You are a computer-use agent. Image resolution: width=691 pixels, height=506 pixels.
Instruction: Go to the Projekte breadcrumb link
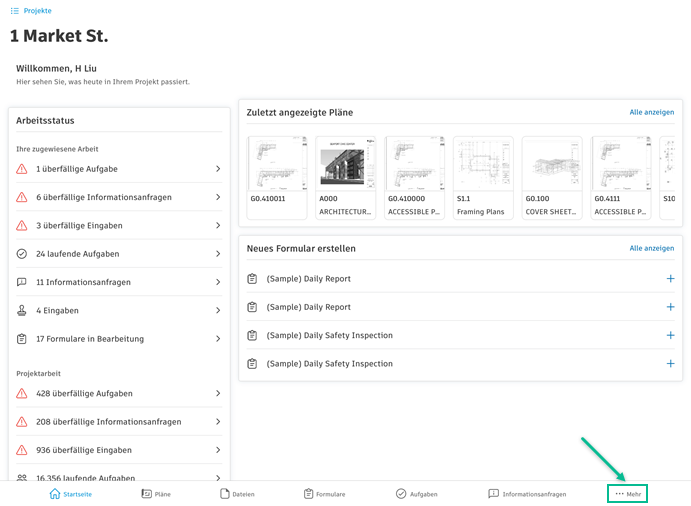[38, 11]
